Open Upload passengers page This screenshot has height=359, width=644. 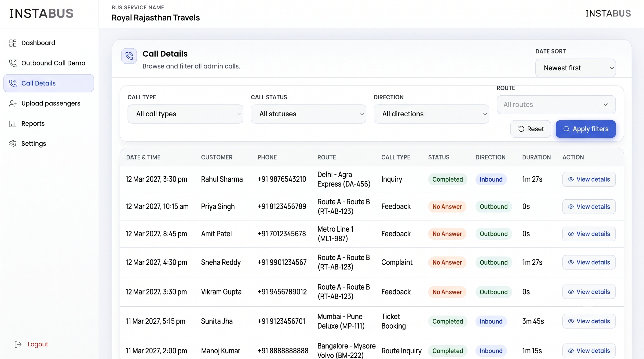48,103
